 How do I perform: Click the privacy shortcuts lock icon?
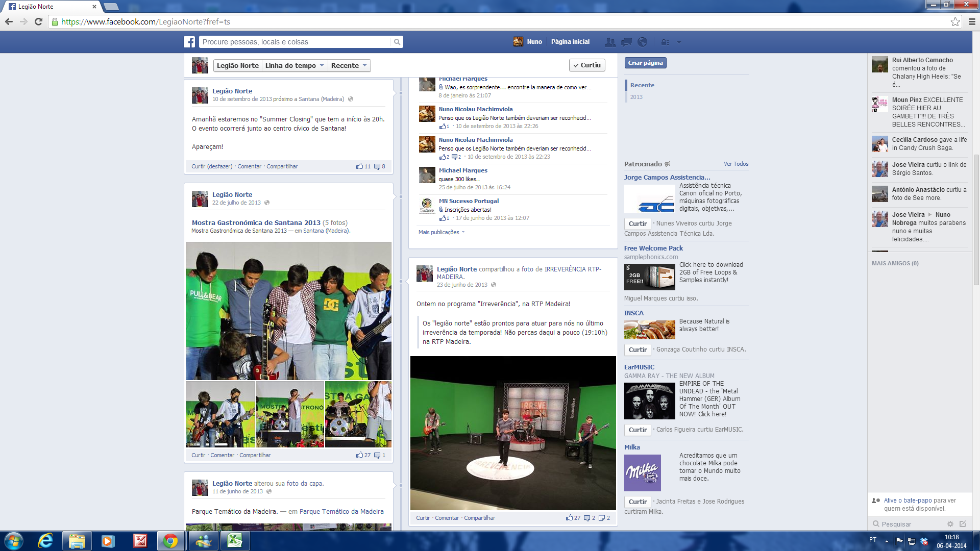665,42
